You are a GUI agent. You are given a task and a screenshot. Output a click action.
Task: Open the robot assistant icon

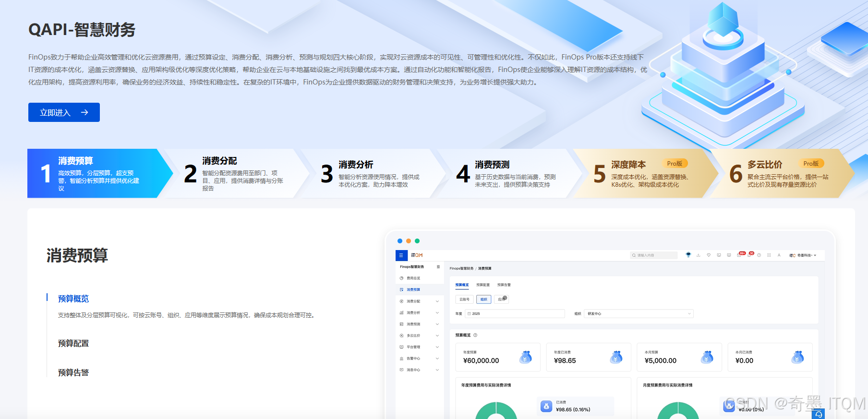pyautogui.click(x=688, y=255)
